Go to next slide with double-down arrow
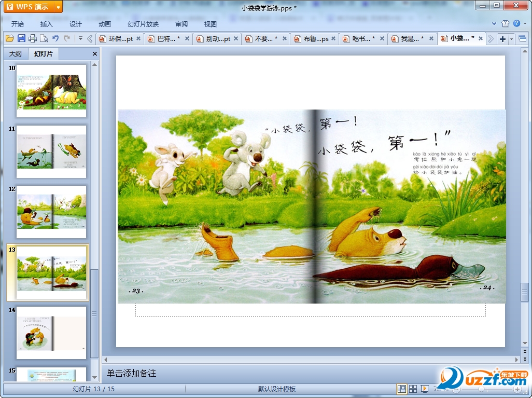Viewport: 532px width, 398px height. point(525,359)
